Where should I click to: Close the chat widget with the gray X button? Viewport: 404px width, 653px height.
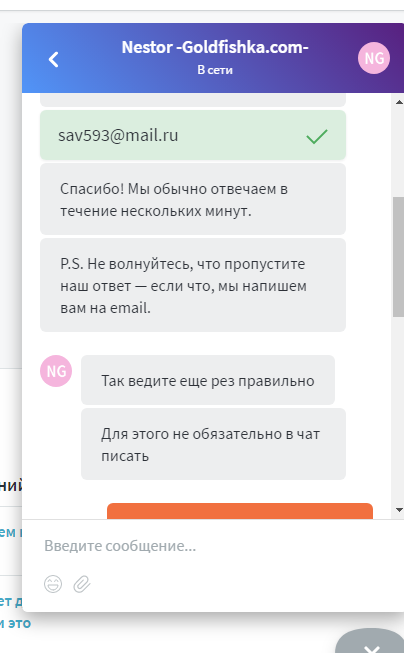[x=371, y=643]
